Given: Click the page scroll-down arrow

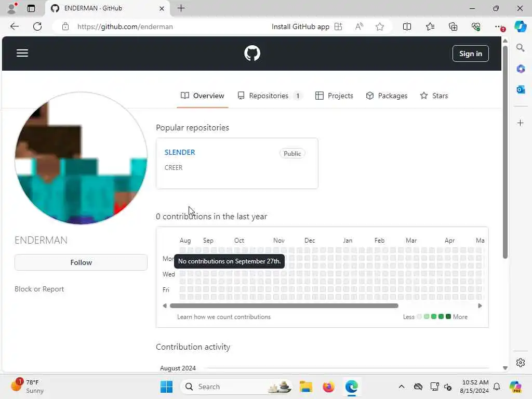Looking at the screenshot, I should click(x=505, y=368).
